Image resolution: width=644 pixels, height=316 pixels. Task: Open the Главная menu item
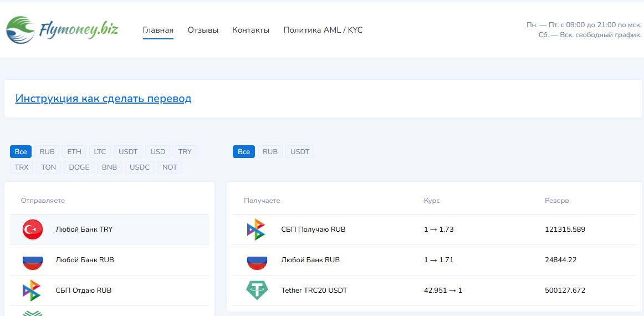click(158, 30)
